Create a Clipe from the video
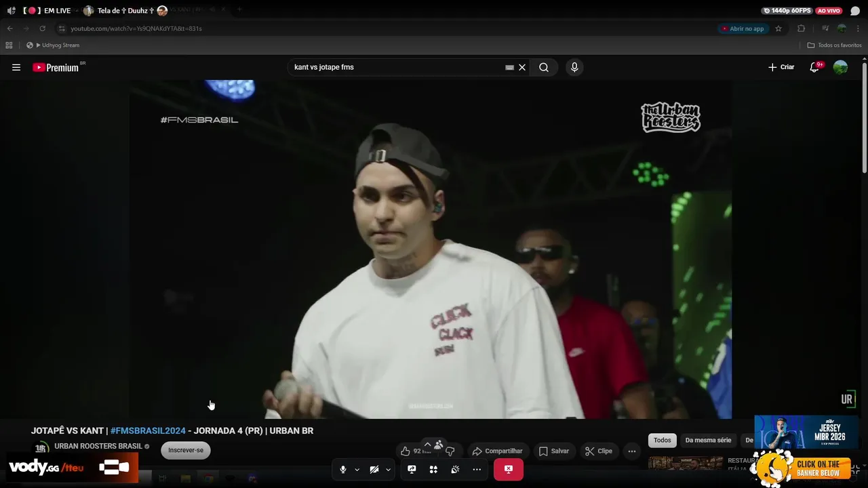Image resolution: width=868 pixels, height=488 pixels. pos(599,451)
